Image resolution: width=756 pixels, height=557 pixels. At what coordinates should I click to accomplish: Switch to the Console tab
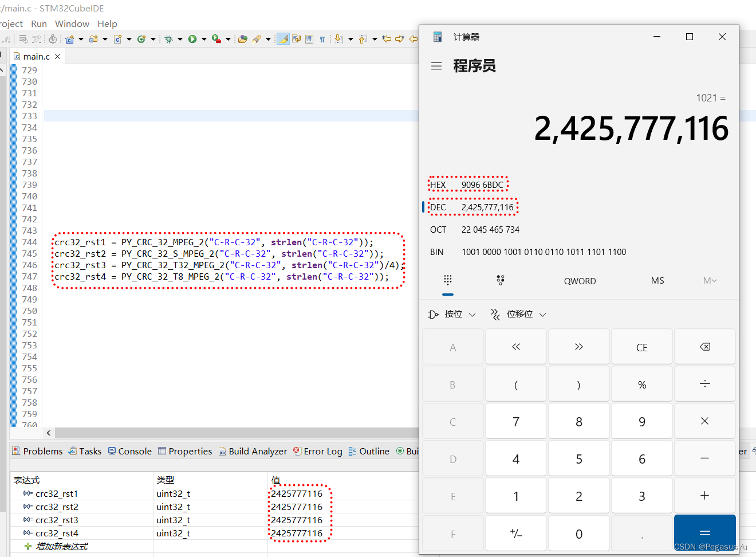pos(130,451)
